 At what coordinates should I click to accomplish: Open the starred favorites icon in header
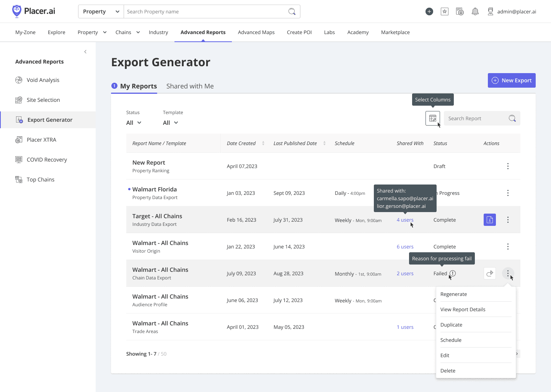coord(445,11)
